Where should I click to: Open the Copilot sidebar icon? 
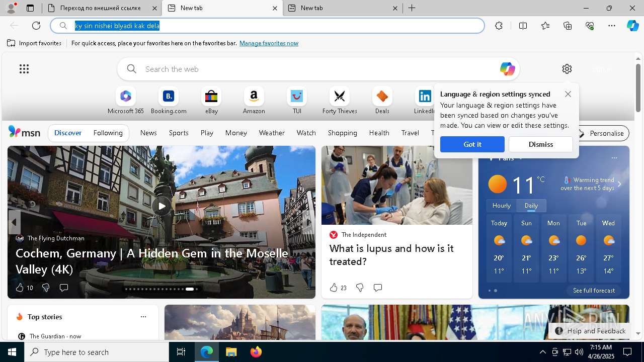point(632,26)
